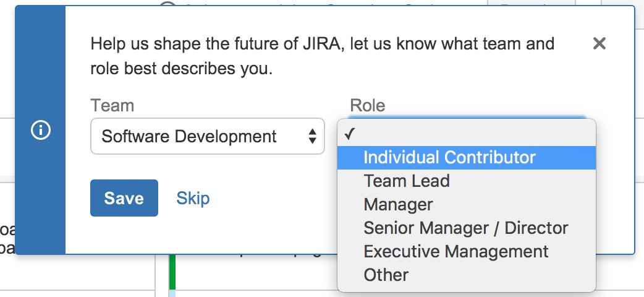This screenshot has width=644, height=297.
Task: Click the green status bar behind the dialog
Action: [x=172, y=272]
